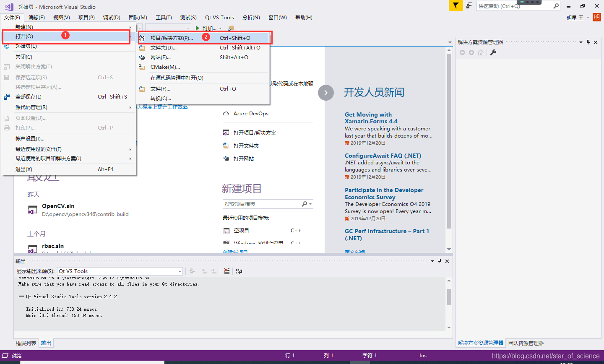Click the Open Project/Solution icon on start page

point(226,133)
